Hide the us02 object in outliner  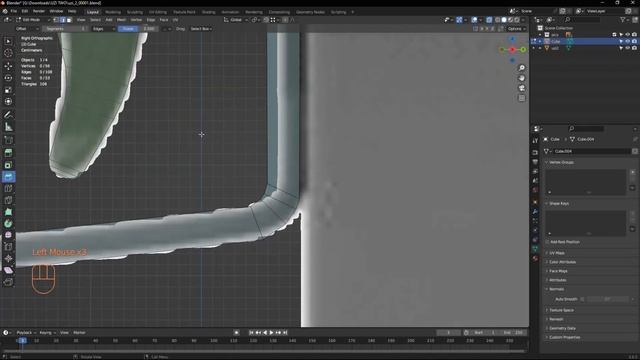[628, 48]
